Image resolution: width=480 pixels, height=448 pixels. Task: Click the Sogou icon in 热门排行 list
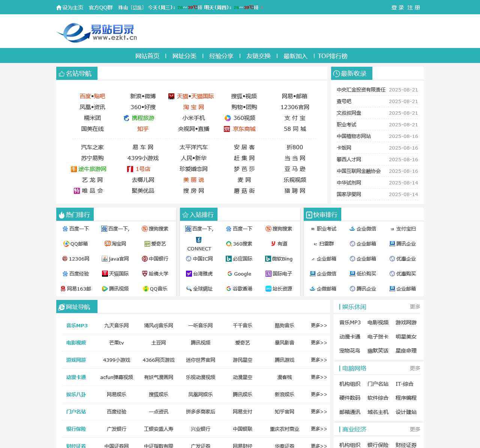144,229
